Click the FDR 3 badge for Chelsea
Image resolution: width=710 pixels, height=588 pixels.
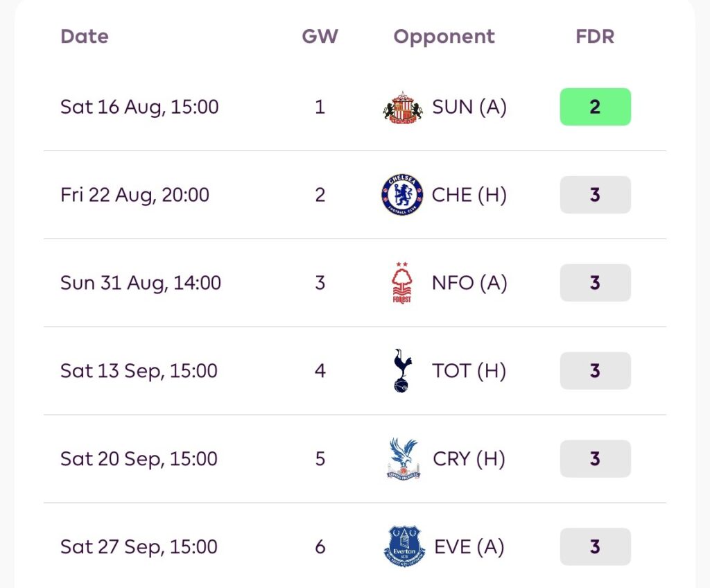pos(595,195)
